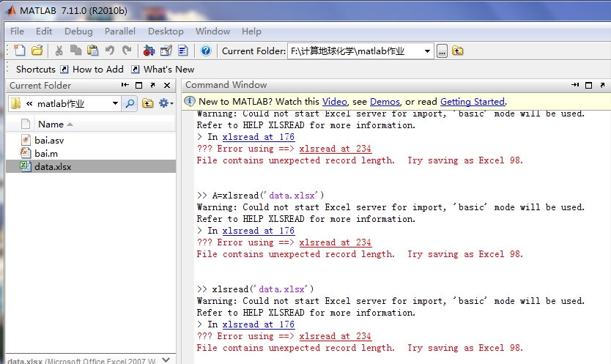Launch GUIDE from toolbar
The height and width of the screenshot is (364, 611).
[x=166, y=51]
